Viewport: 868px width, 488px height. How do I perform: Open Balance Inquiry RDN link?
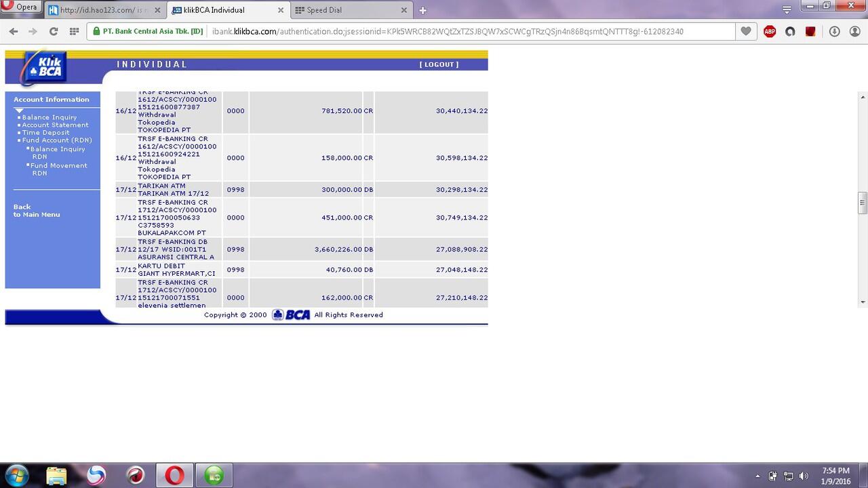coord(58,152)
